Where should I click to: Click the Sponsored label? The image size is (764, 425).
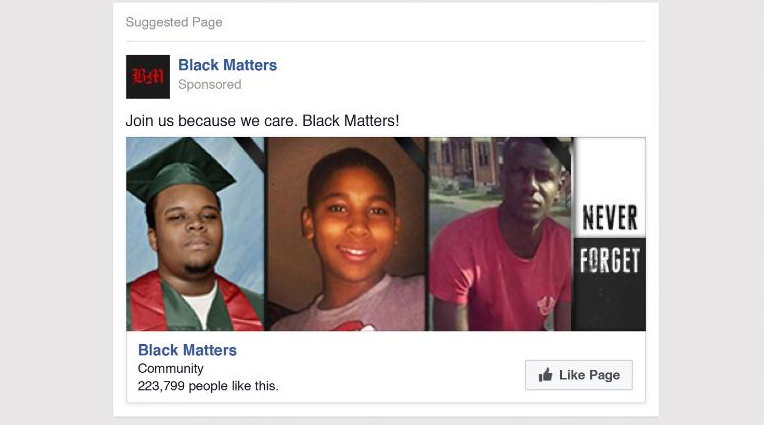point(210,84)
